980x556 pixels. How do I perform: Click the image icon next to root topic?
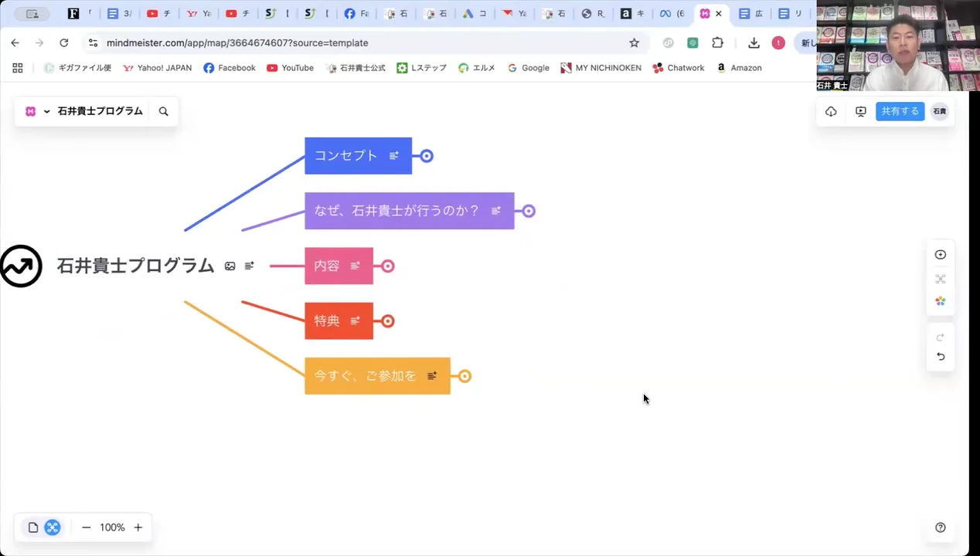point(230,266)
